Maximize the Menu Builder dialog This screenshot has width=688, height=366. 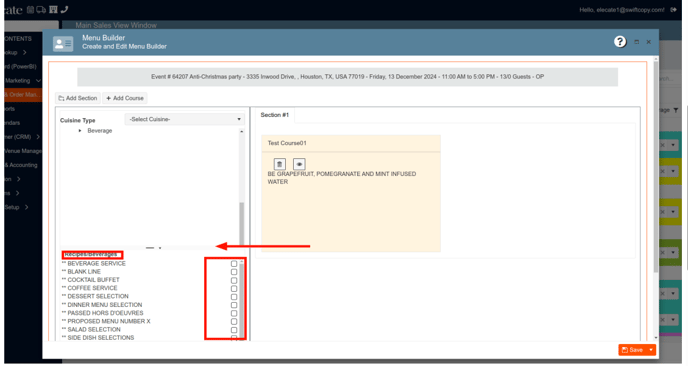[637, 42]
